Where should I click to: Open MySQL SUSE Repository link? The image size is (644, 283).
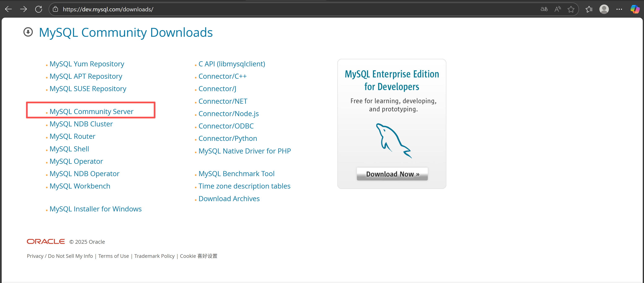point(88,89)
